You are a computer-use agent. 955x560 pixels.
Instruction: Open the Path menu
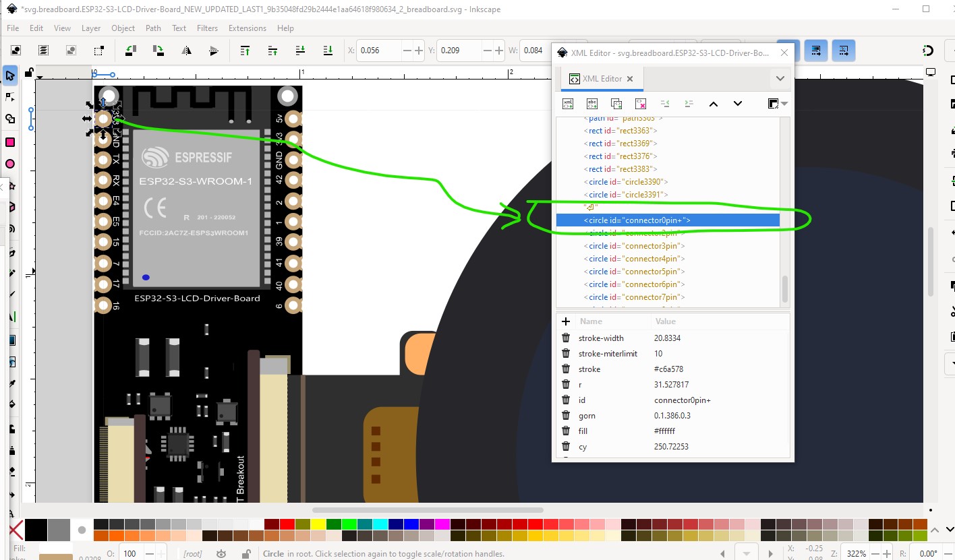pyautogui.click(x=153, y=28)
